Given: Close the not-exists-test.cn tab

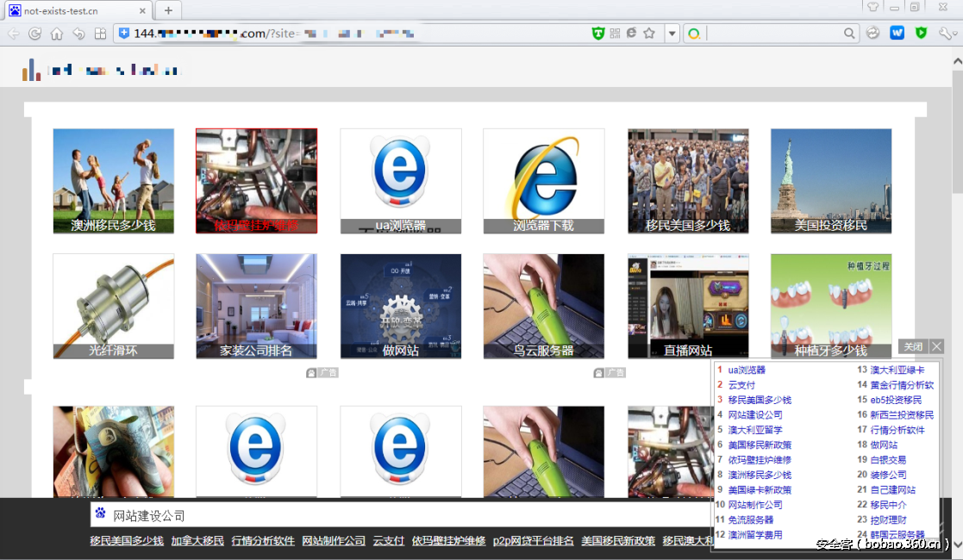Looking at the screenshot, I should [142, 10].
